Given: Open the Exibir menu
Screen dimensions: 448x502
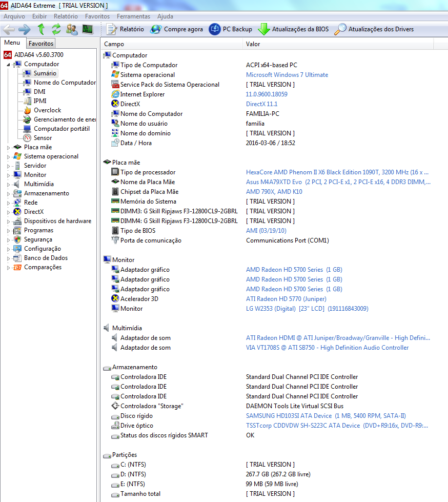Looking at the screenshot, I should pos(39,16).
